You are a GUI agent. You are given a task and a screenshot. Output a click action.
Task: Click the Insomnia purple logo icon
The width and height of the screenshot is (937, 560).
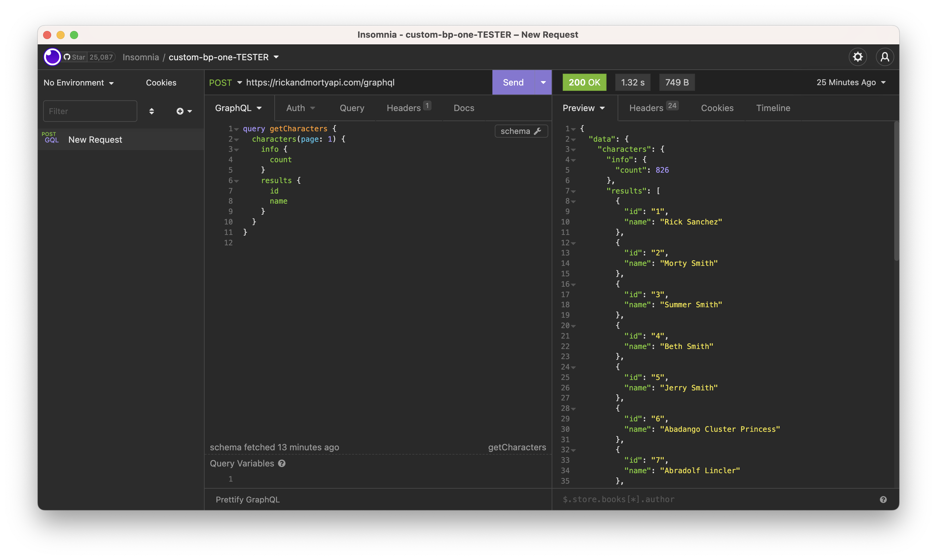click(x=52, y=57)
